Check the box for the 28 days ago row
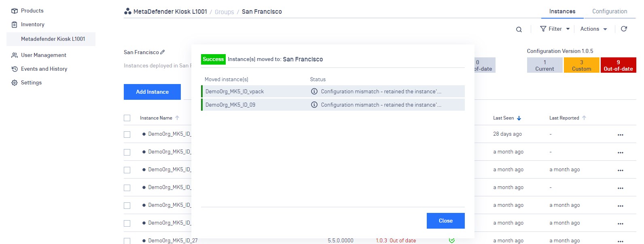 point(127,135)
